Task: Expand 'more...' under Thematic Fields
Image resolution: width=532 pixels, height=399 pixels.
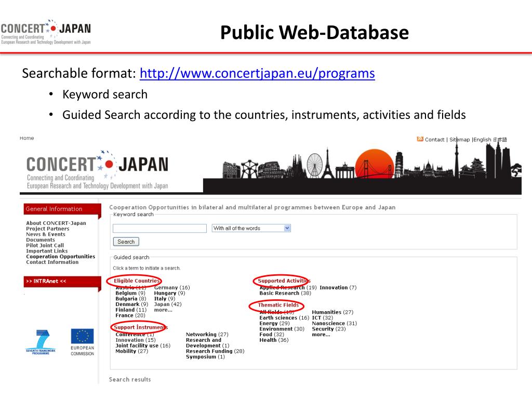Action: click(321, 335)
